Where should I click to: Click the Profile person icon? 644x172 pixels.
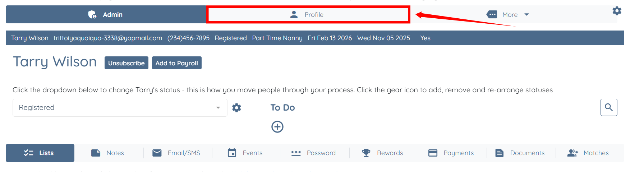point(294,14)
